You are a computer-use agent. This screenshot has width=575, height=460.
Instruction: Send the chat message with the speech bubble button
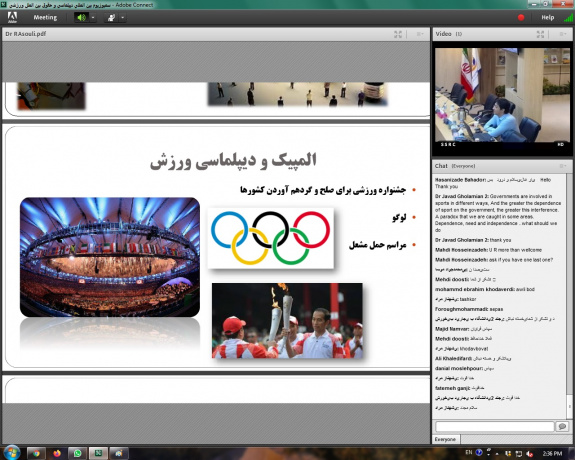coord(562,426)
